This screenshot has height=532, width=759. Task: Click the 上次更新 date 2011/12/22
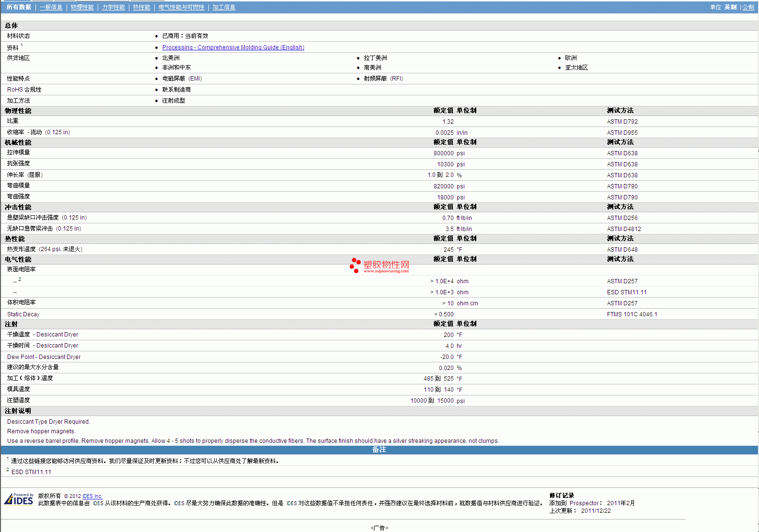point(596,511)
